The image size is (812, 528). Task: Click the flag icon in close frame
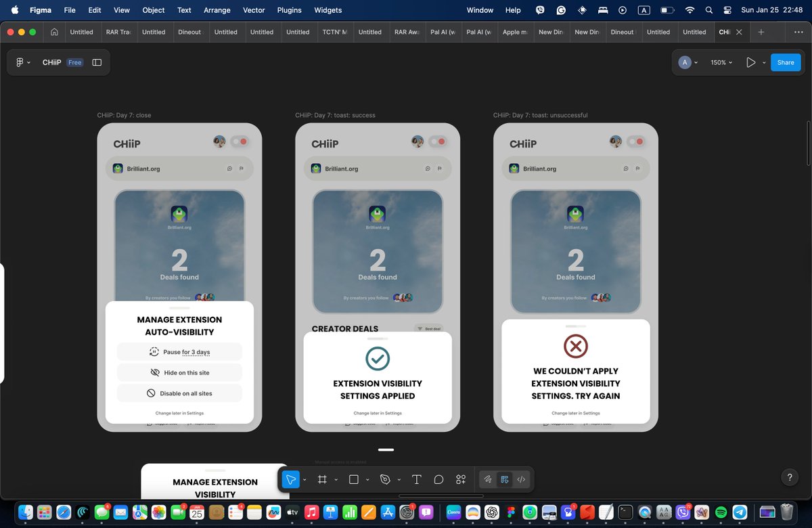coord(241,169)
